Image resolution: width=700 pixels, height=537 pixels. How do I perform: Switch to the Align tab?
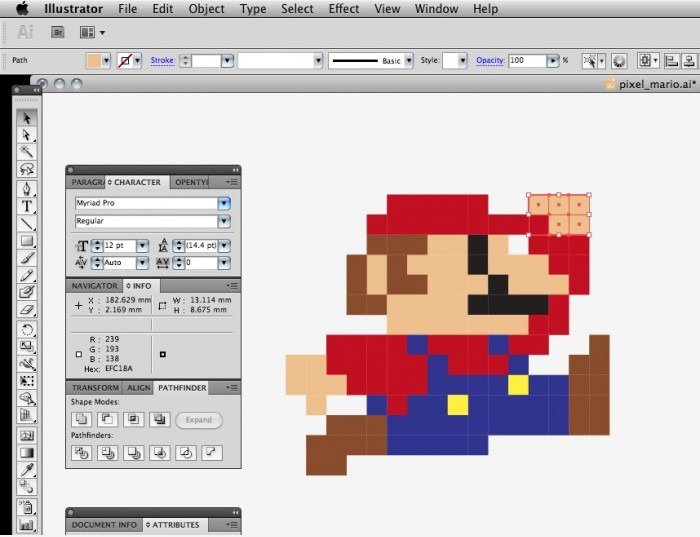[x=138, y=387]
